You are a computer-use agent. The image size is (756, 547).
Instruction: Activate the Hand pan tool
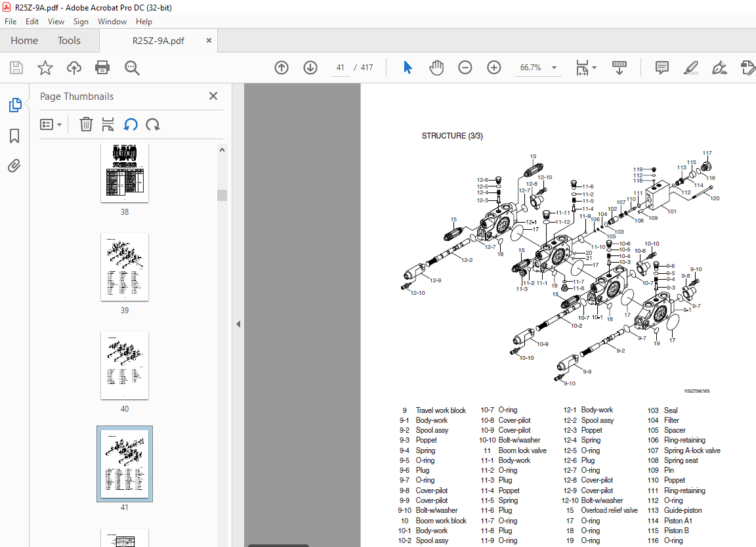point(436,68)
